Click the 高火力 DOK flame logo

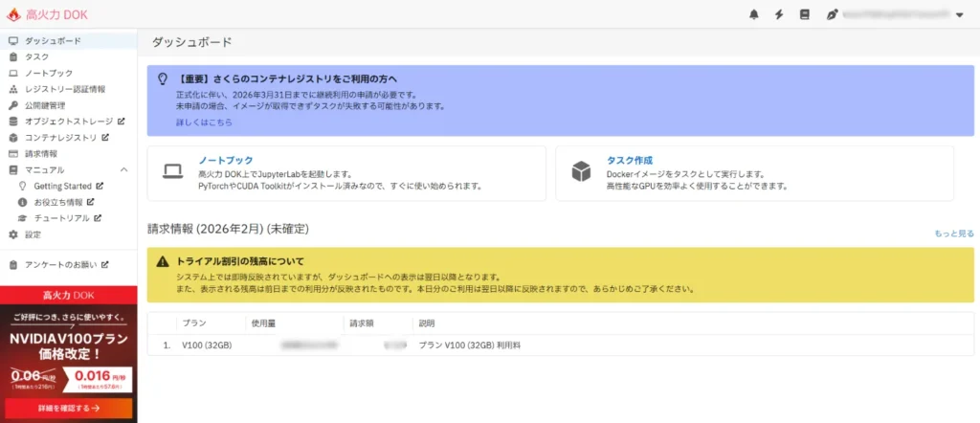[13, 13]
